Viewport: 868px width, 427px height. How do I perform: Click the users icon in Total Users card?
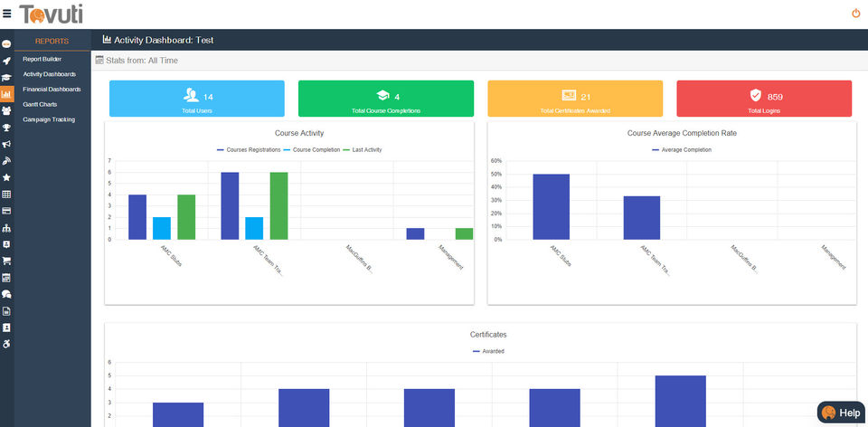[x=191, y=96]
